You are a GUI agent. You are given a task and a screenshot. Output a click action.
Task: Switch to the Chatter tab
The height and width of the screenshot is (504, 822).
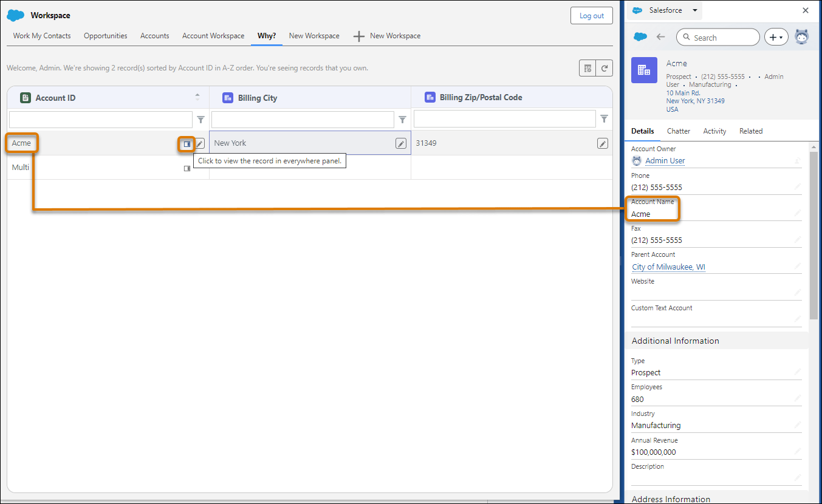tap(679, 131)
